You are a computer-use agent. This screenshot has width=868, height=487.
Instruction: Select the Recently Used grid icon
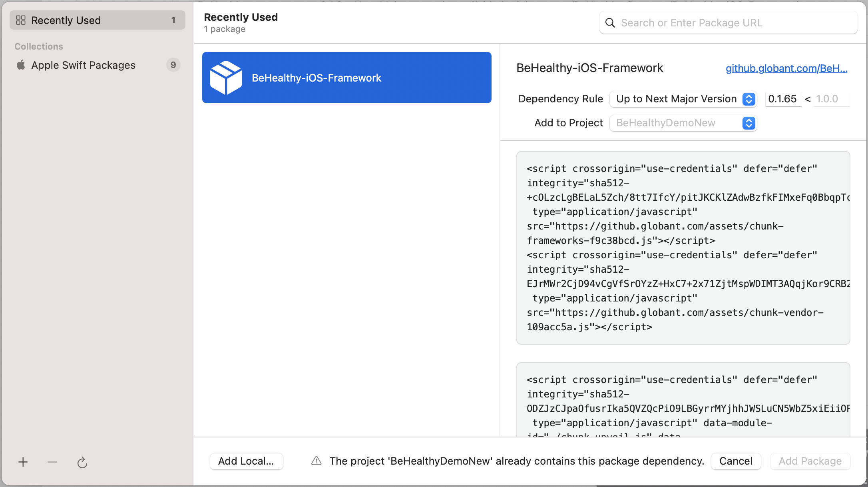click(x=21, y=20)
